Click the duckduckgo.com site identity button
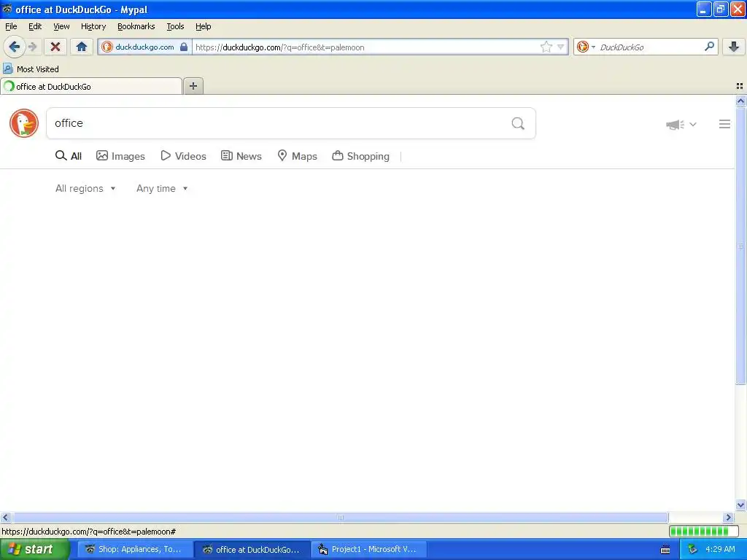 (x=145, y=47)
